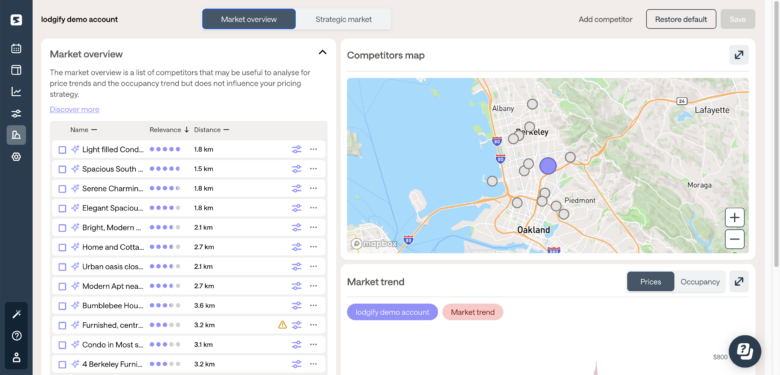Open the help question mark sidebar icon
The image size is (780, 375).
tap(16, 336)
